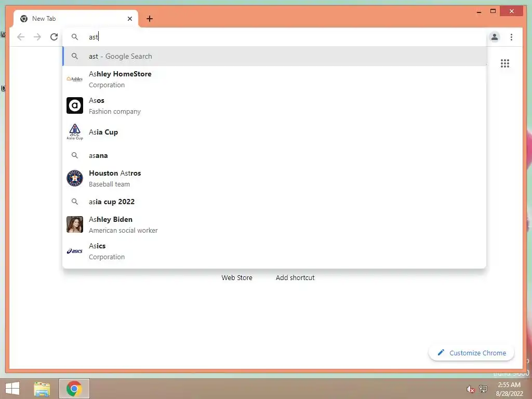The width and height of the screenshot is (532, 399).
Task: Maximize the Chrome window
Action: click(493, 11)
